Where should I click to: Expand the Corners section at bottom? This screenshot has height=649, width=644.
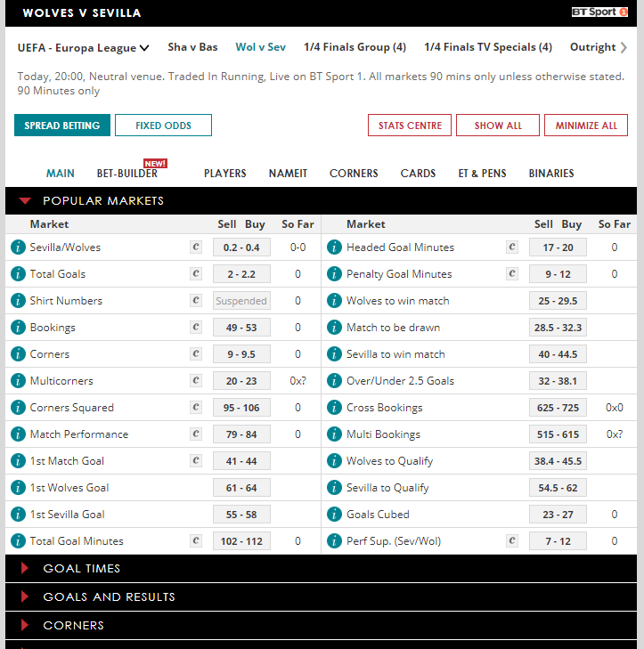25,625
